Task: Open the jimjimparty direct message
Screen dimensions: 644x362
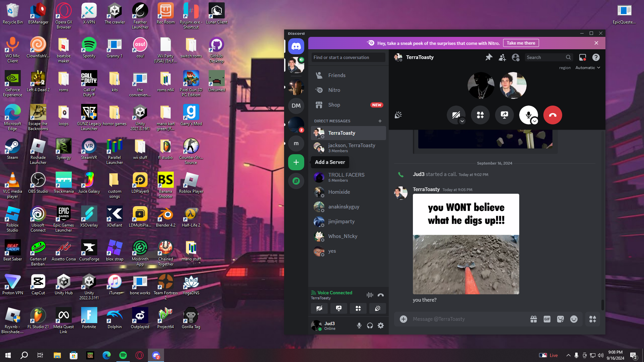Action: 348,222
